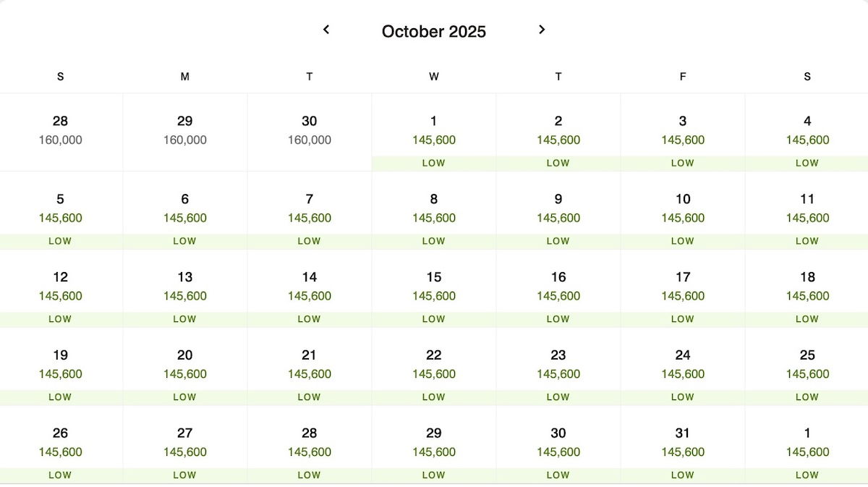The height and width of the screenshot is (487, 868).
Task: Choose October 23 Thursday date
Action: click(558, 367)
